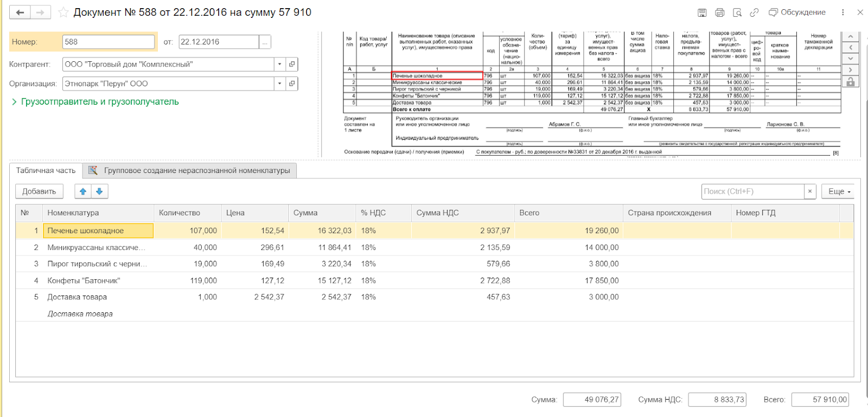Open the Организация dropdown list
This screenshot has width=868, height=417.
click(279, 84)
